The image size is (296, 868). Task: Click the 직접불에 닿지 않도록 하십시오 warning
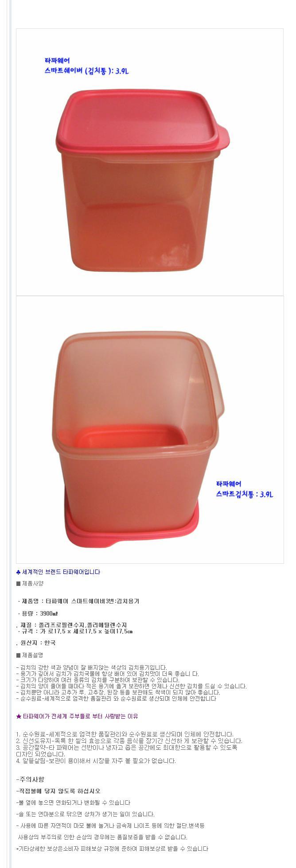tap(58, 790)
